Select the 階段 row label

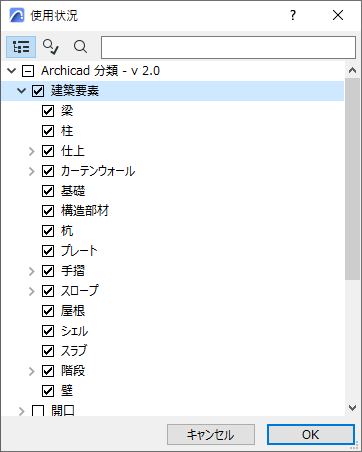(73, 371)
